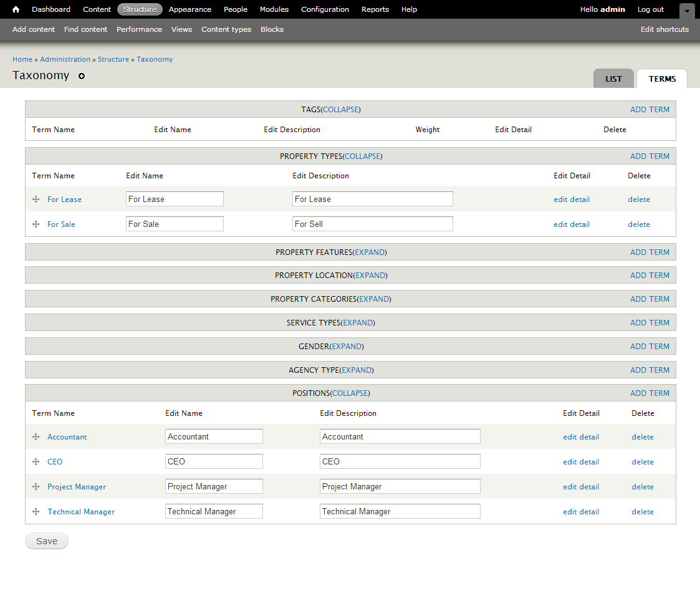
Task: Grab the drag handle for For Sale
Action: [x=36, y=224]
